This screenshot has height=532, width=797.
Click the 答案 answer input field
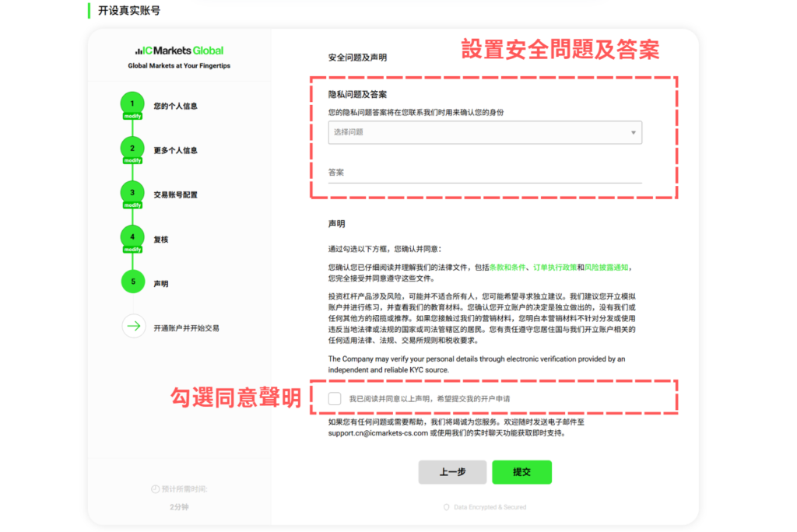coord(484,173)
